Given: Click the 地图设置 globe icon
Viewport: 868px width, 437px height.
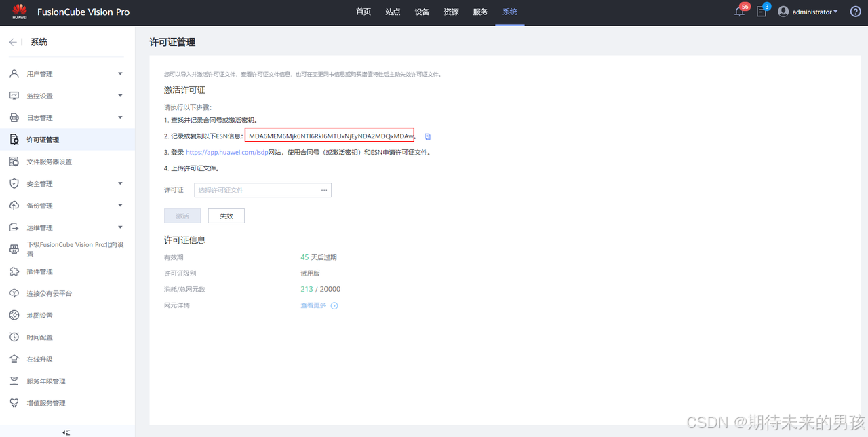Looking at the screenshot, I should tap(14, 315).
